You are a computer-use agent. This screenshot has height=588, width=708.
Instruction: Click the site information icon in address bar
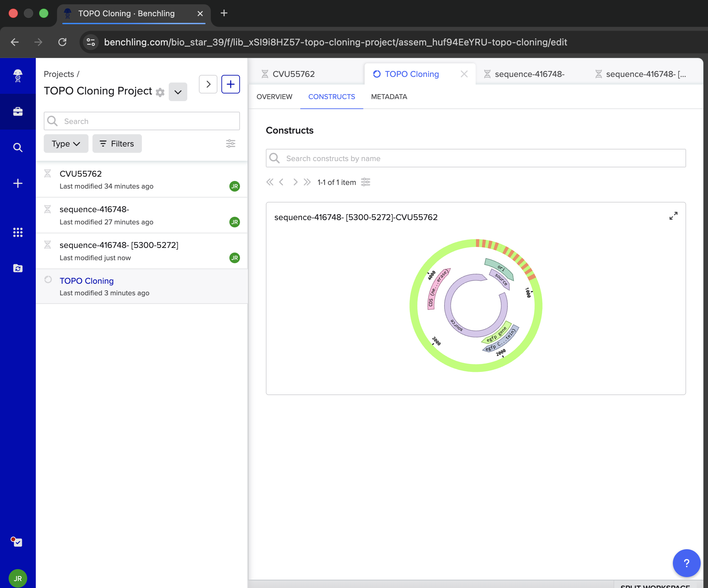(91, 42)
